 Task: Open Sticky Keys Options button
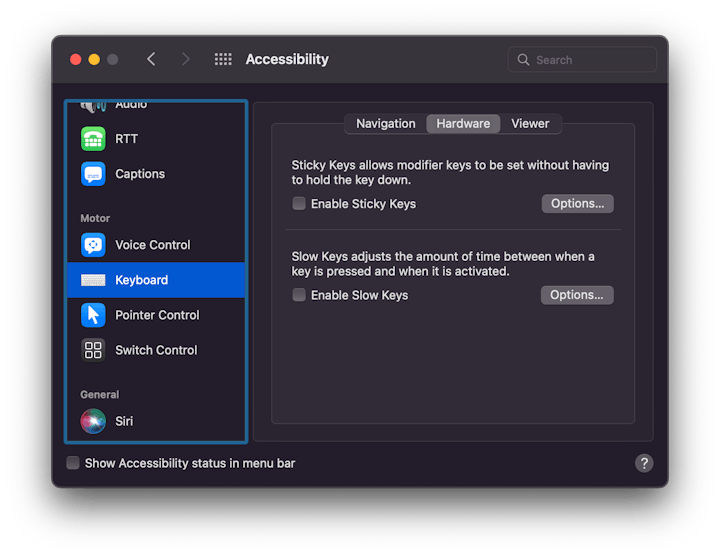[x=577, y=204]
